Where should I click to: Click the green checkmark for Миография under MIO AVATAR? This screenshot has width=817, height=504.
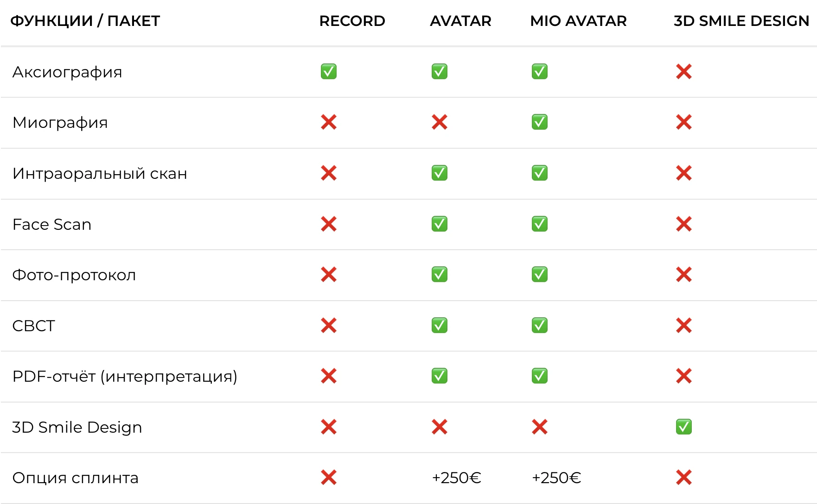click(539, 122)
